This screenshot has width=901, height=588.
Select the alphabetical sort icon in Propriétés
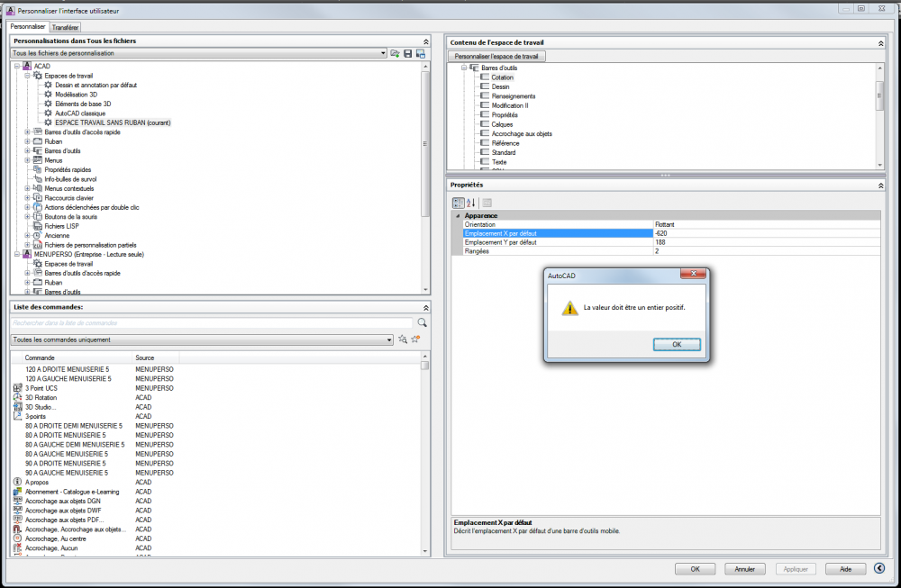(470, 203)
